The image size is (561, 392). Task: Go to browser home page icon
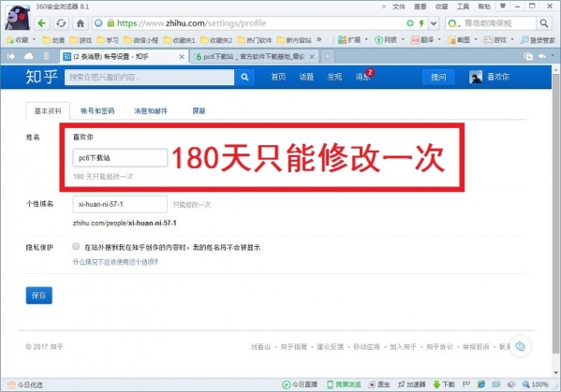[81, 23]
